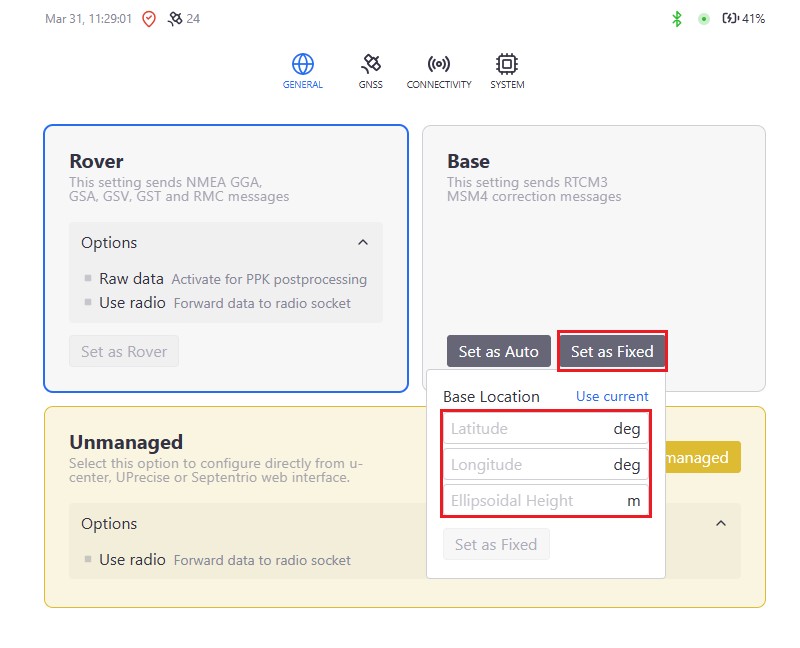Open the Connectivity broadcast icon
This screenshot has height=648, width=800.
coord(438,65)
